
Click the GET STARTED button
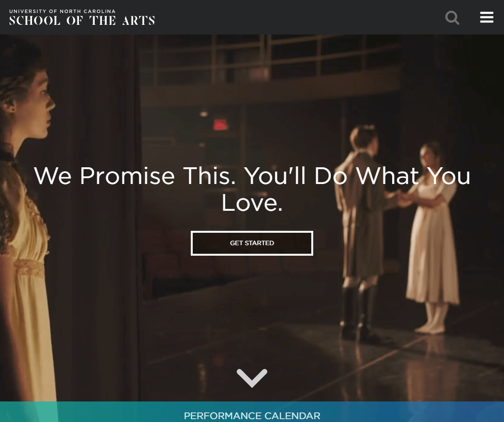252,243
